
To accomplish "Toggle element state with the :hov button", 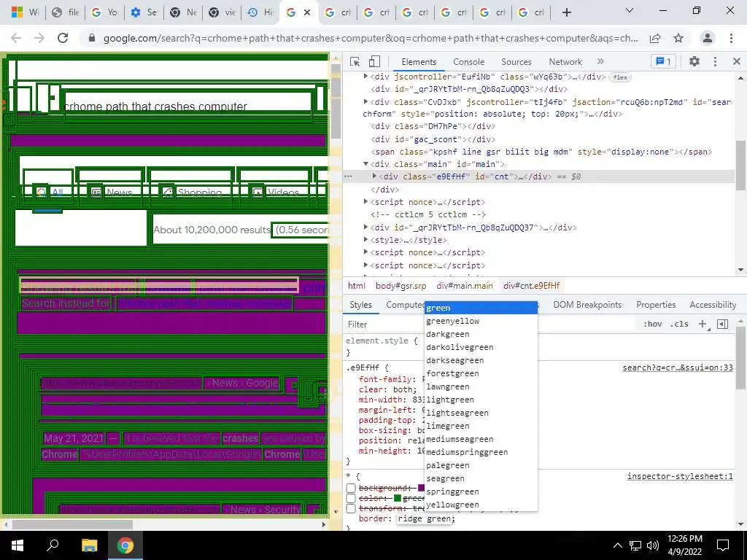I will click(x=653, y=324).
